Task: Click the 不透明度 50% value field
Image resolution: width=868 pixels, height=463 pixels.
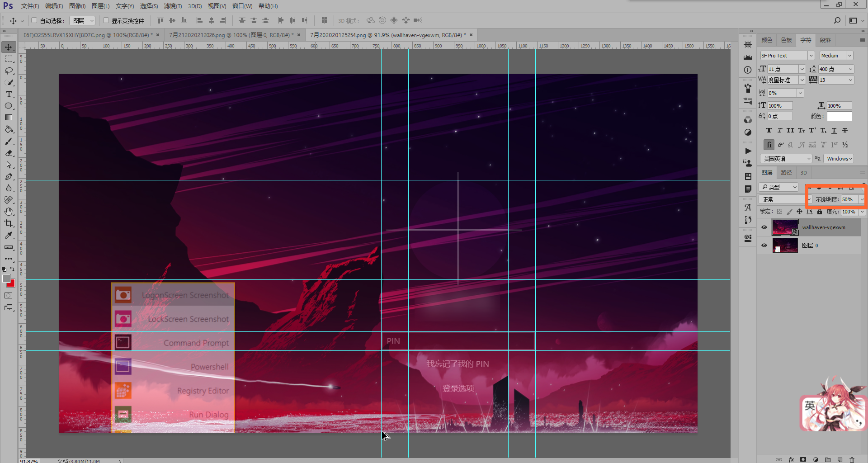Action: coord(849,199)
